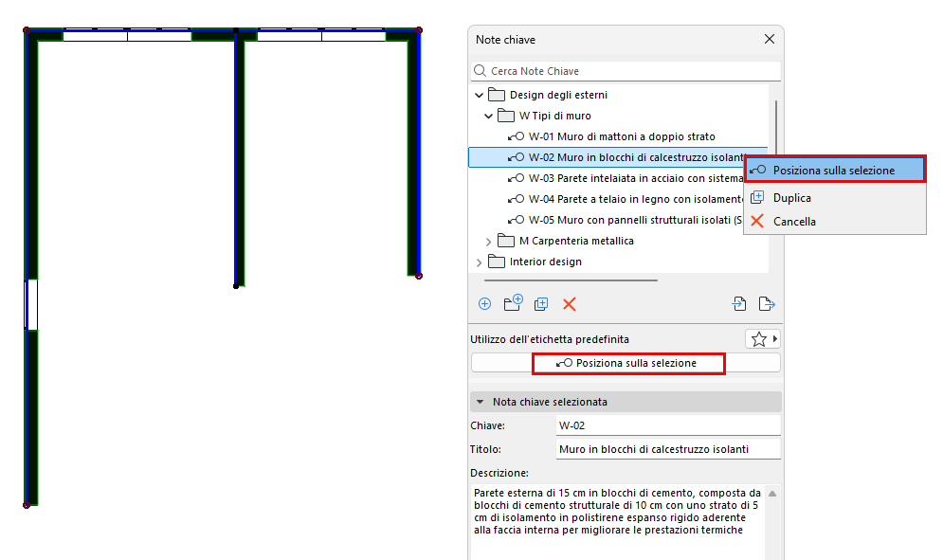The width and height of the screenshot is (943, 560).
Task: Choose Duplica in the context menu
Action: [x=835, y=198]
